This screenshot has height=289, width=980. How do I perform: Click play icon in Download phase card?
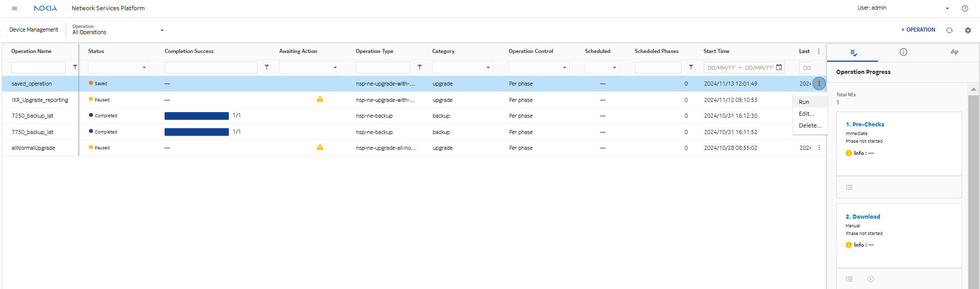870,279
